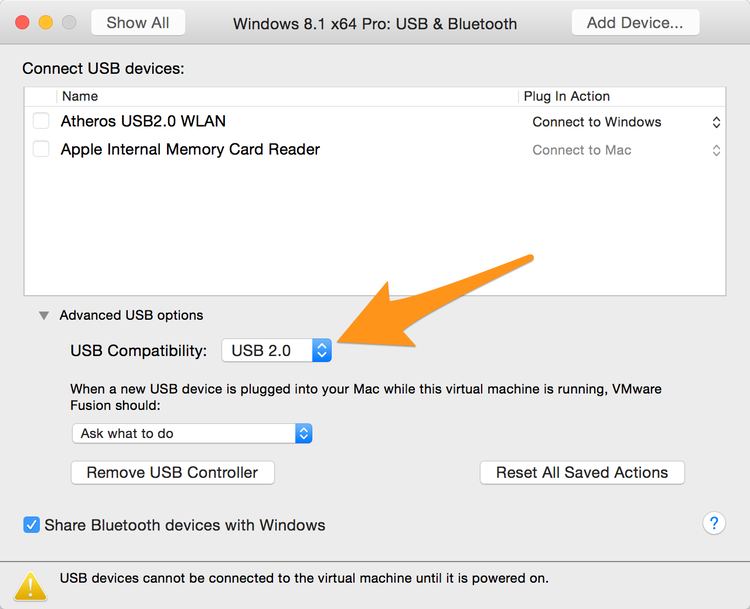Open the Connect to Windows plug-in action menu
Image resolution: width=750 pixels, height=609 pixels.
pyautogui.click(x=627, y=122)
